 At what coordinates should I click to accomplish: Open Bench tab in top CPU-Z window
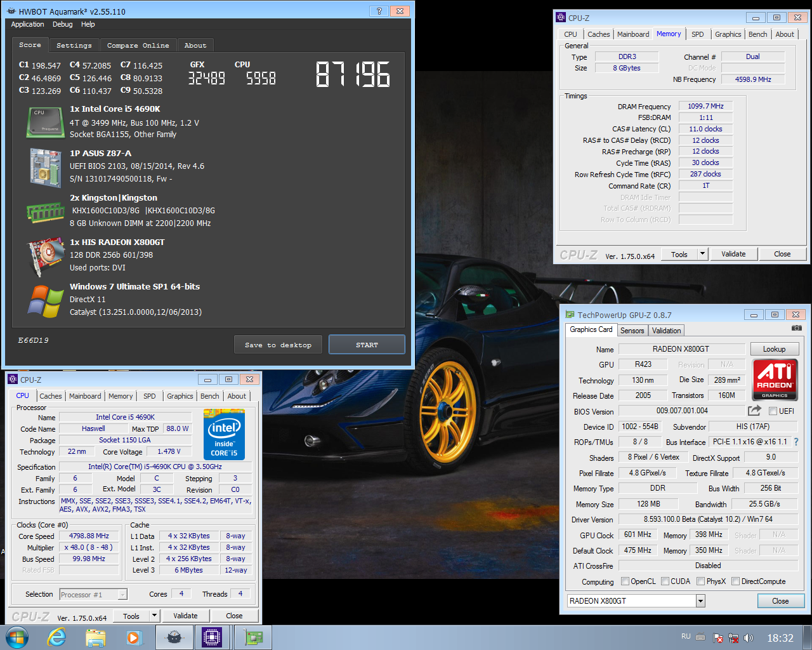pos(757,34)
